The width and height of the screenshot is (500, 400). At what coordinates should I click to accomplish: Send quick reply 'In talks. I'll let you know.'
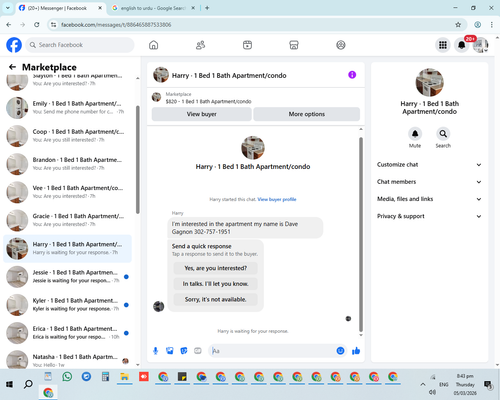coord(215,284)
